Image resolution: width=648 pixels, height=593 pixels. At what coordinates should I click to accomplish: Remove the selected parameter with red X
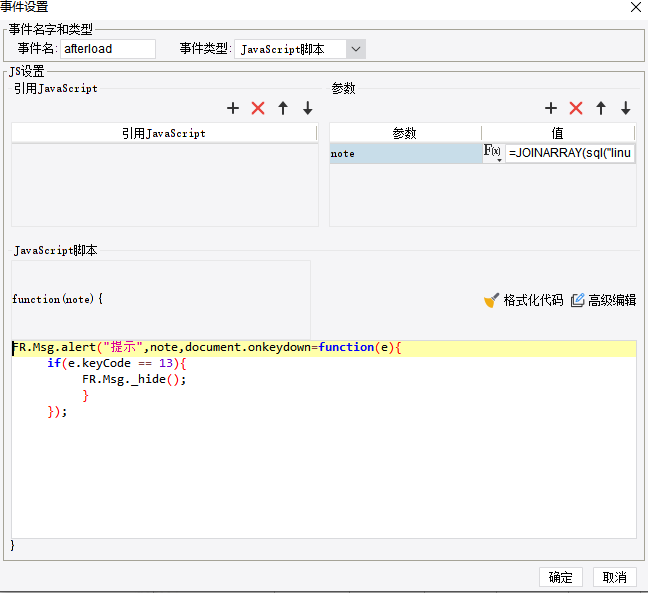pyautogui.click(x=576, y=108)
